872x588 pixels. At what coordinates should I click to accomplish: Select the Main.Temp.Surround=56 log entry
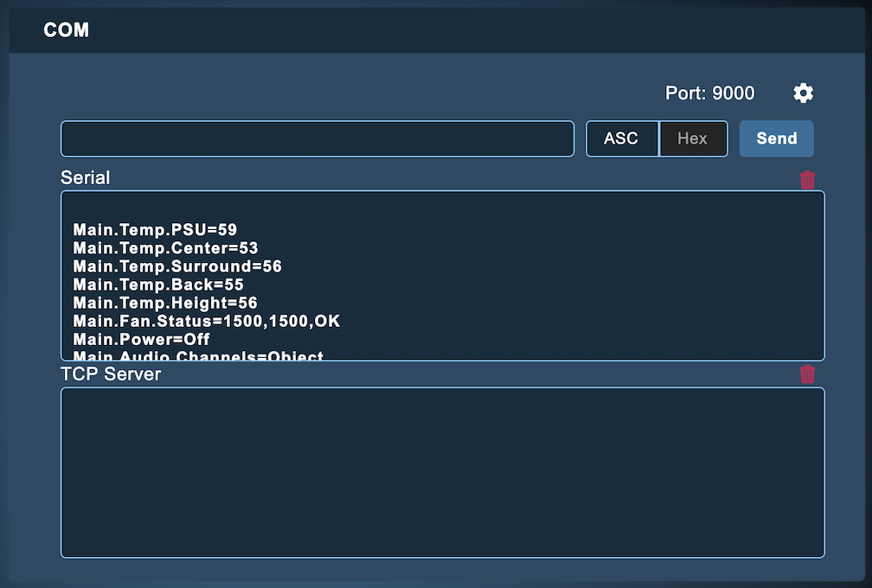pos(177,266)
